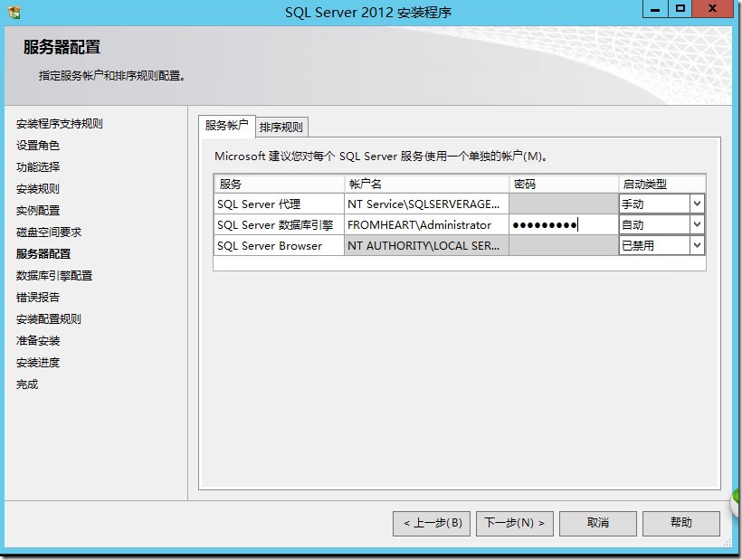The image size is (742, 560).
Task: Expand startup type dropdown for SQL Server 代理
Action: pos(697,204)
